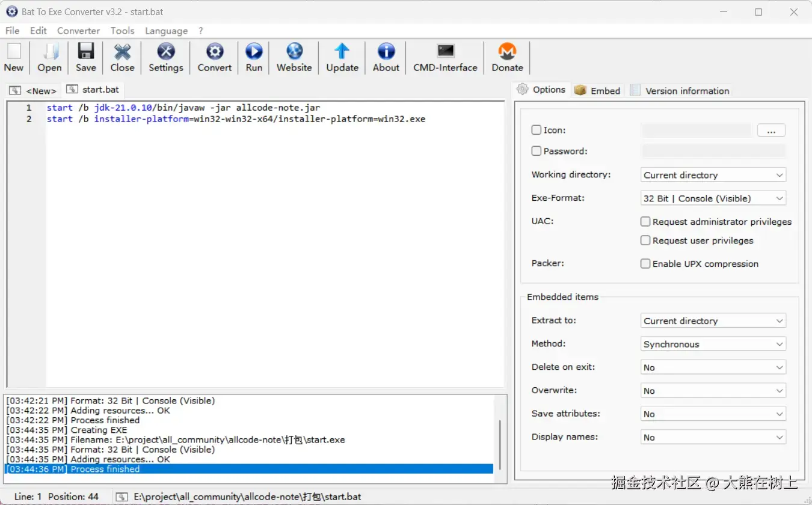Image resolution: width=812 pixels, height=505 pixels.
Task: Click the Icon path input field
Action: pyautogui.click(x=697, y=130)
